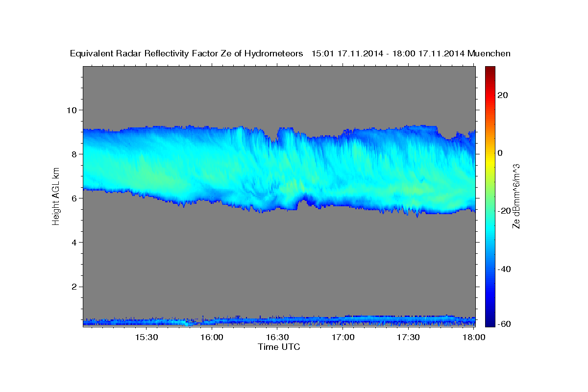The image size is (588, 392).
Task: Click the colorbar label 'Ze dBmm^6/m^3'
Action: pos(516,196)
